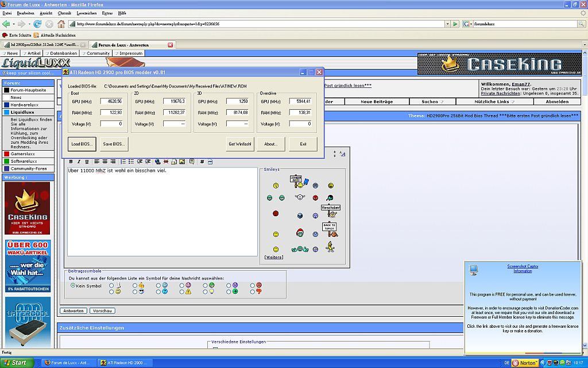
Task: Align post text right
Action: pyautogui.click(x=113, y=162)
